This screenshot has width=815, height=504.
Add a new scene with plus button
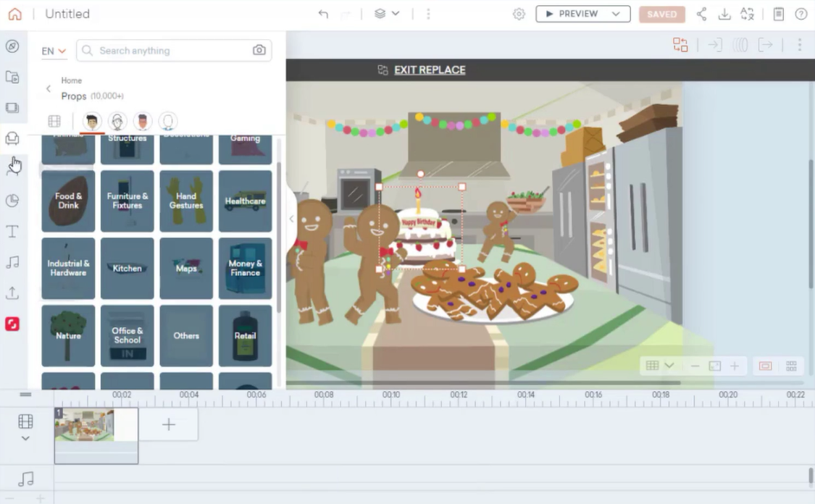pyautogui.click(x=168, y=424)
